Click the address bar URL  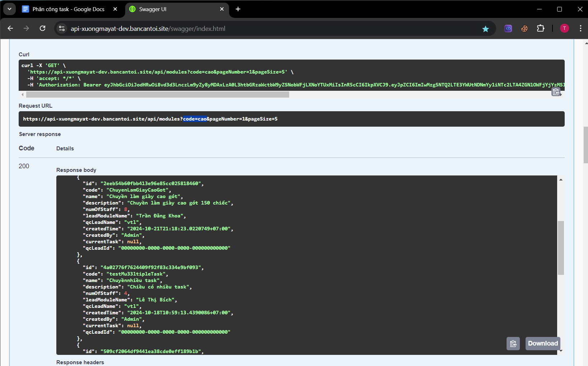pos(148,29)
